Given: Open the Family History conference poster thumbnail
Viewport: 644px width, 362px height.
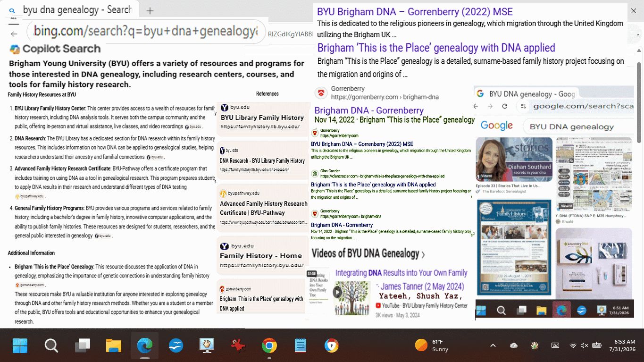Looking at the screenshot, I should coord(514,247).
